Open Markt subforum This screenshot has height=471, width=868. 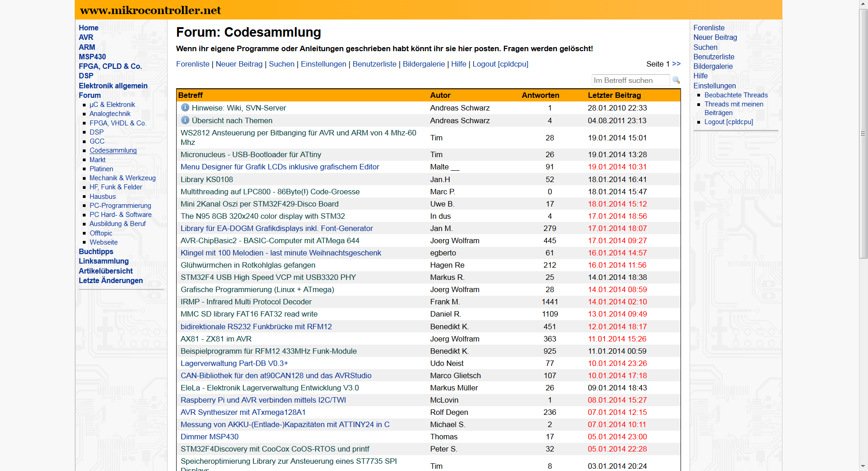pos(97,160)
